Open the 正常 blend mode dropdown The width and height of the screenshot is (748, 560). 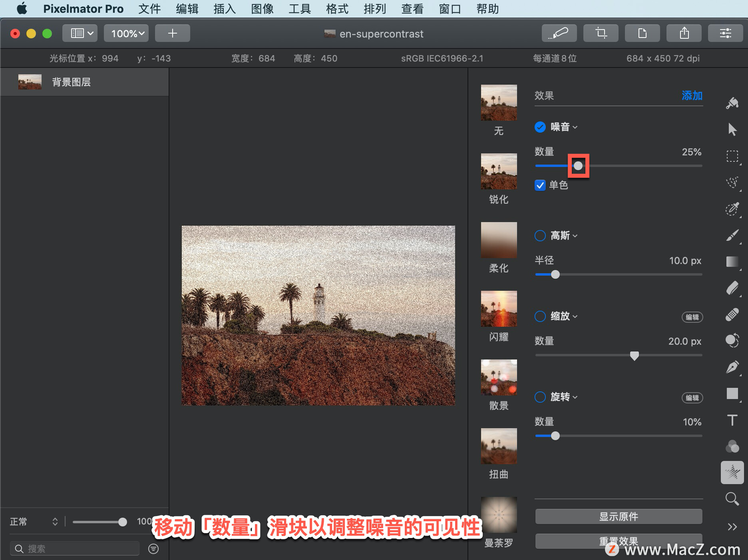pos(34,522)
